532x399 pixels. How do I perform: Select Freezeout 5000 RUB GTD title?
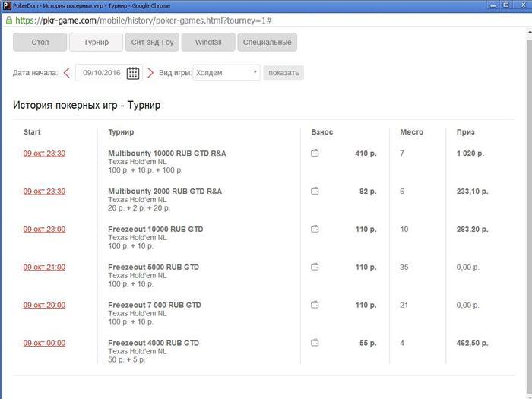154,268
